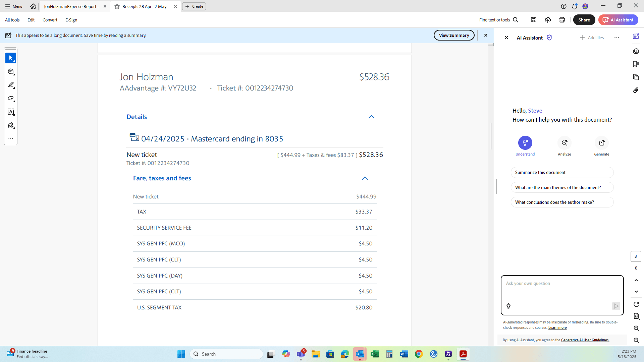The width and height of the screenshot is (644, 362).
Task: Close the AI Assistant panel
Action: click(506, 38)
